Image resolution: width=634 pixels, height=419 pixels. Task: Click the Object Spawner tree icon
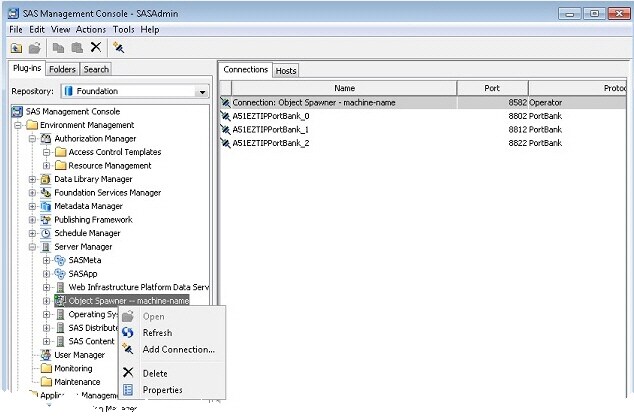point(60,300)
